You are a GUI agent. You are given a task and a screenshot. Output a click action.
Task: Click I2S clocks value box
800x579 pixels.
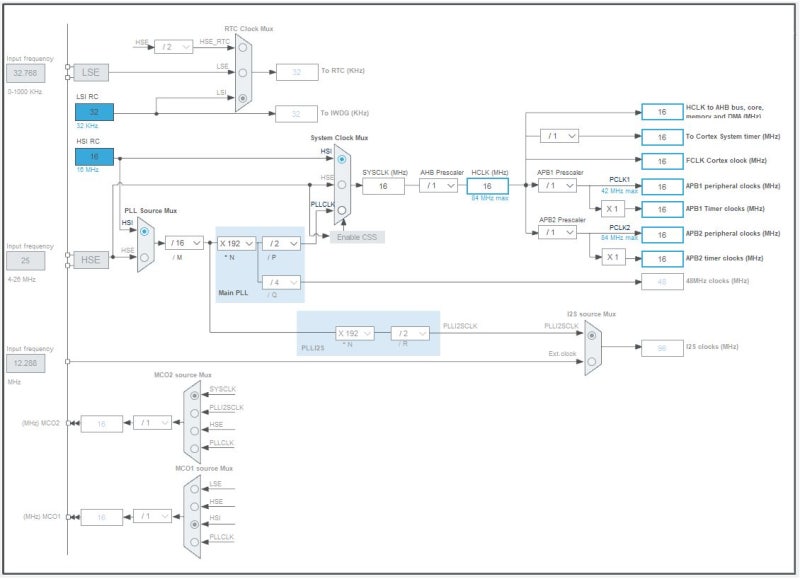662,348
